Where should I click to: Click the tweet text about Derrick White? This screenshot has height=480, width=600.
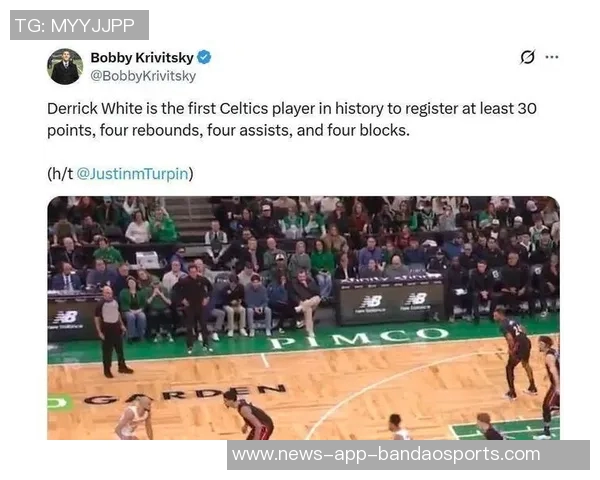[292, 119]
